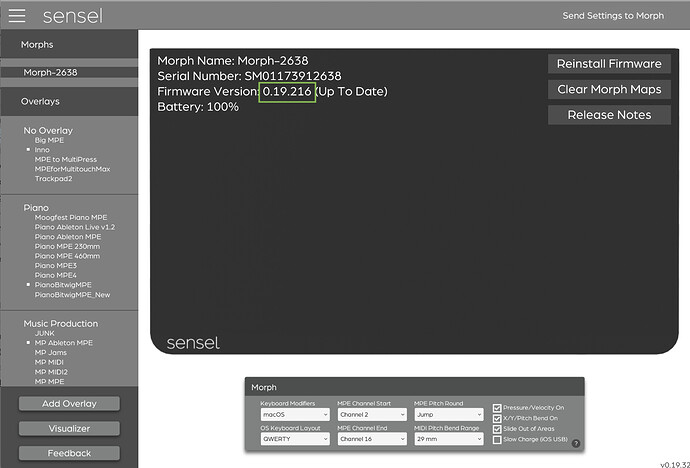Select Inno overlay map
The image size is (690, 468).
[42, 150]
